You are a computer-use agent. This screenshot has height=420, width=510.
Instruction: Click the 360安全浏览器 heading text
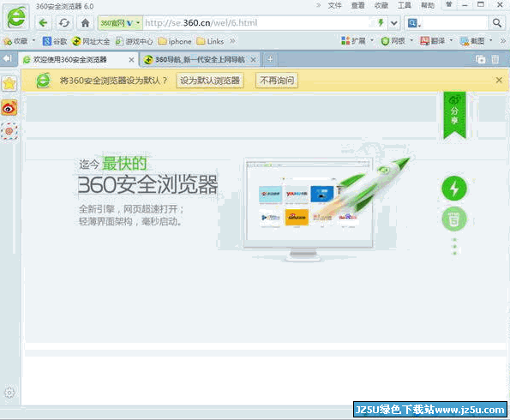147,184
